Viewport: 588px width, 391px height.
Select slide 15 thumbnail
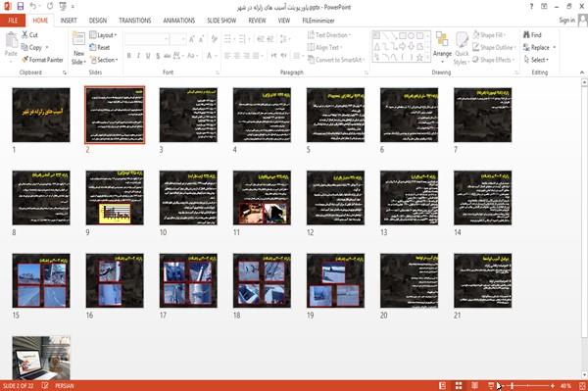(41, 280)
